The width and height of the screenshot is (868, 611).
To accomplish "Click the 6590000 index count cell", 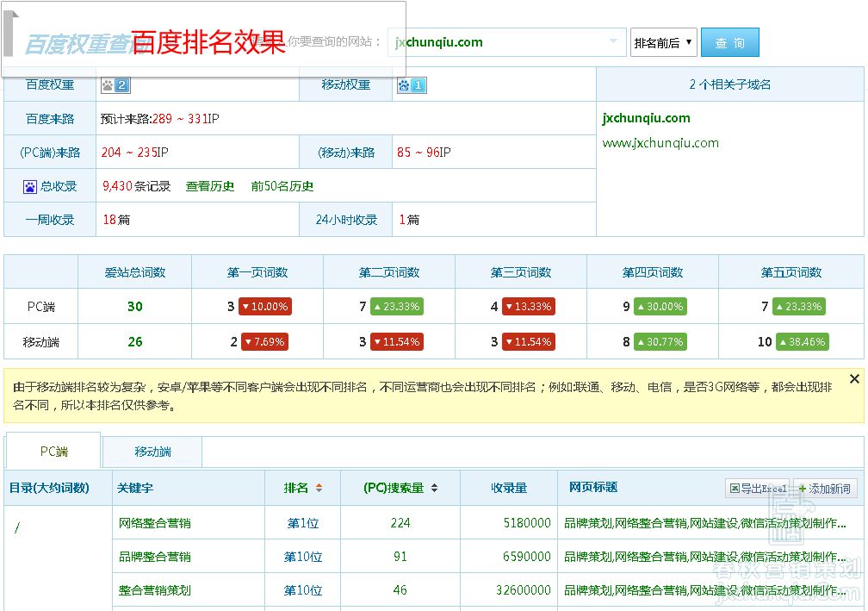I will click(x=527, y=557).
